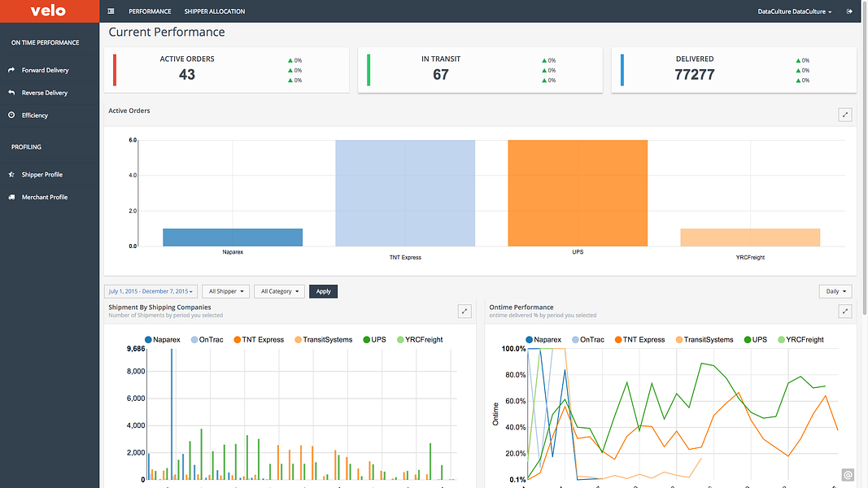
Task: Open the SHIPPER ALLOCATION menu
Action: click(215, 11)
